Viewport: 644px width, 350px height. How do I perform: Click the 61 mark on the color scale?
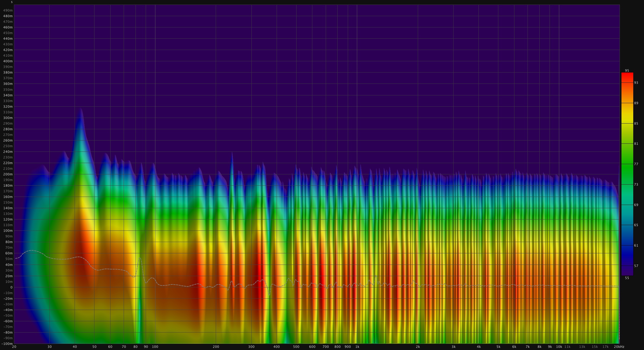point(636,246)
